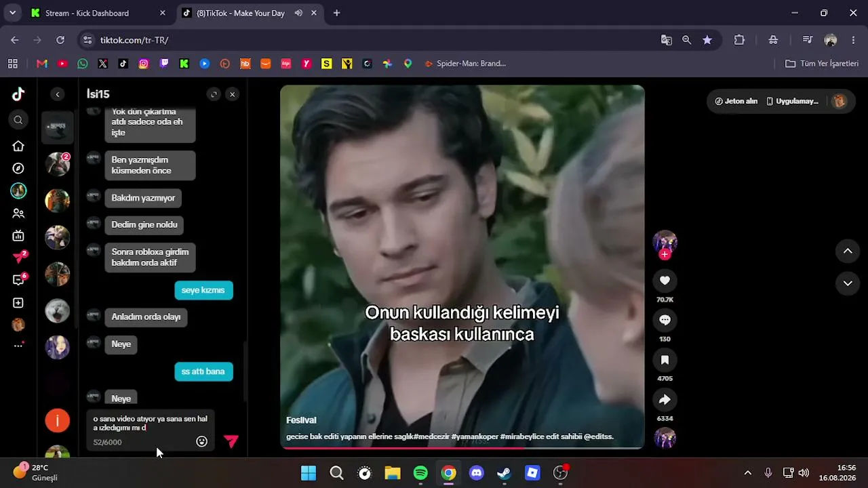Open the WhatsApp bookmark

click(x=83, y=64)
